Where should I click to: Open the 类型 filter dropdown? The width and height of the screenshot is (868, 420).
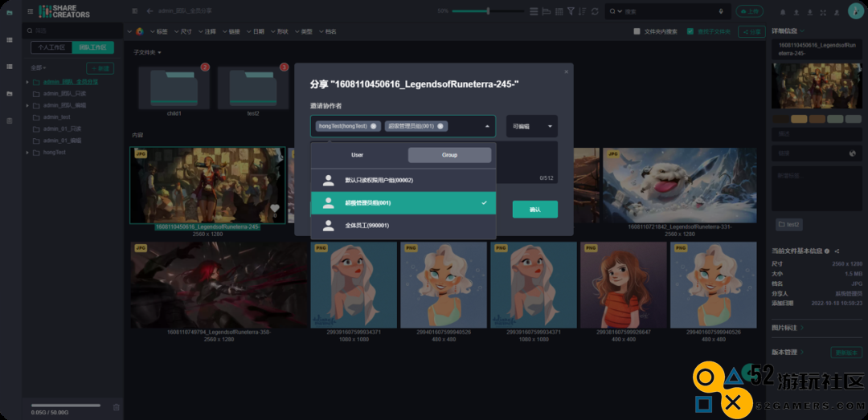[303, 31]
